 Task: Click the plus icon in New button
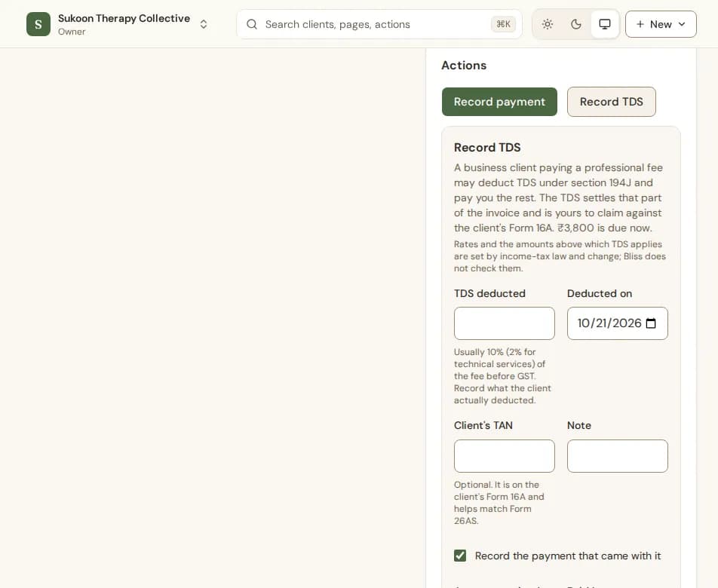pos(640,24)
